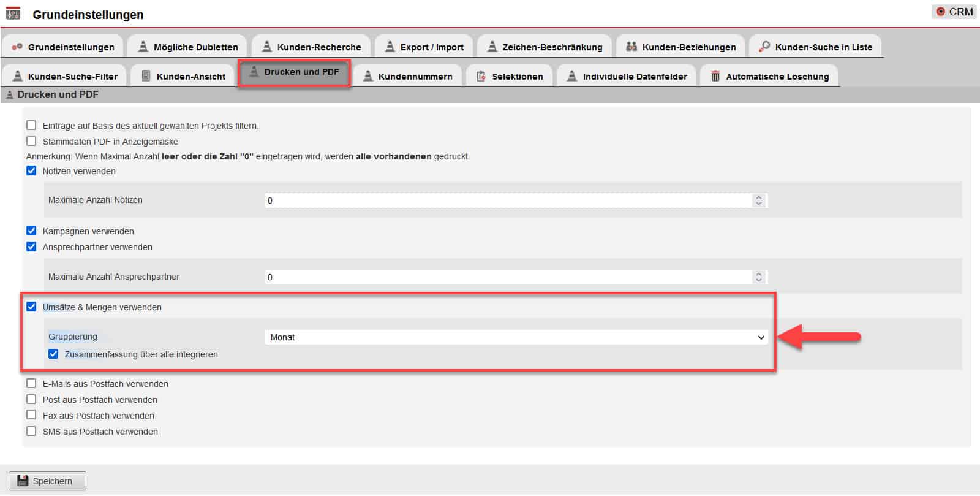Open the Gruppierung dropdown showing Monat
Image resolution: width=980 pixels, height=496 pixels.
[516, 337]
